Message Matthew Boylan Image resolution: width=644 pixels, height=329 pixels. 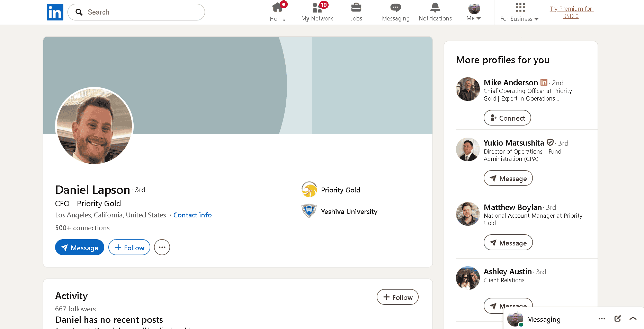[508, 243]
